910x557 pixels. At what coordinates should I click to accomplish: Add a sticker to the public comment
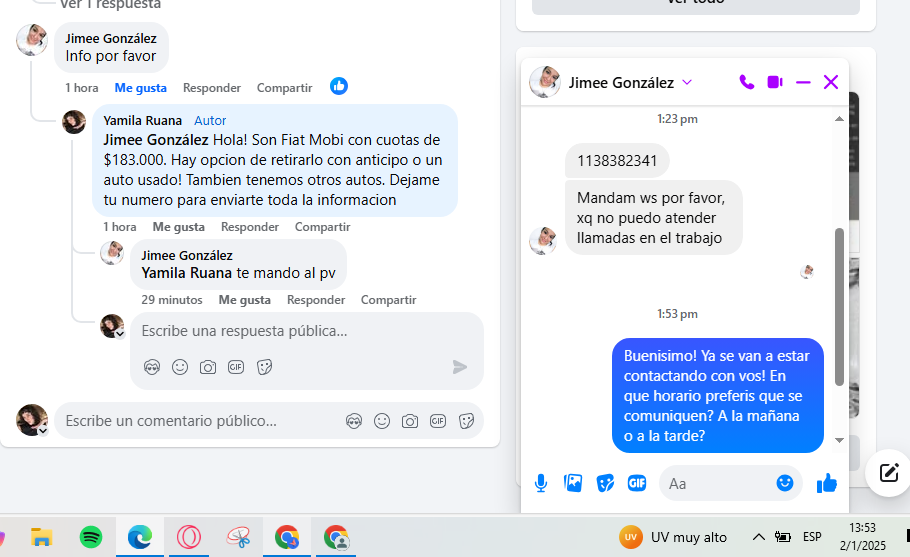point(466,421)
